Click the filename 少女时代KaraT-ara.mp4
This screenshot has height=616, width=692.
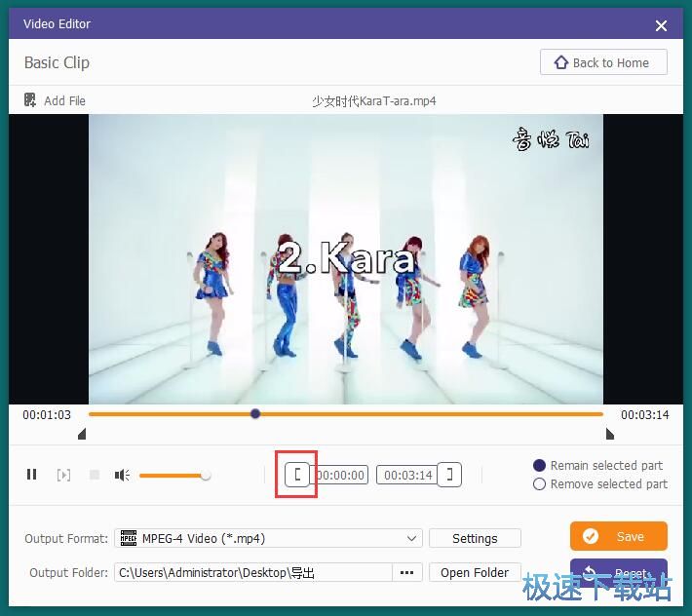374,101
